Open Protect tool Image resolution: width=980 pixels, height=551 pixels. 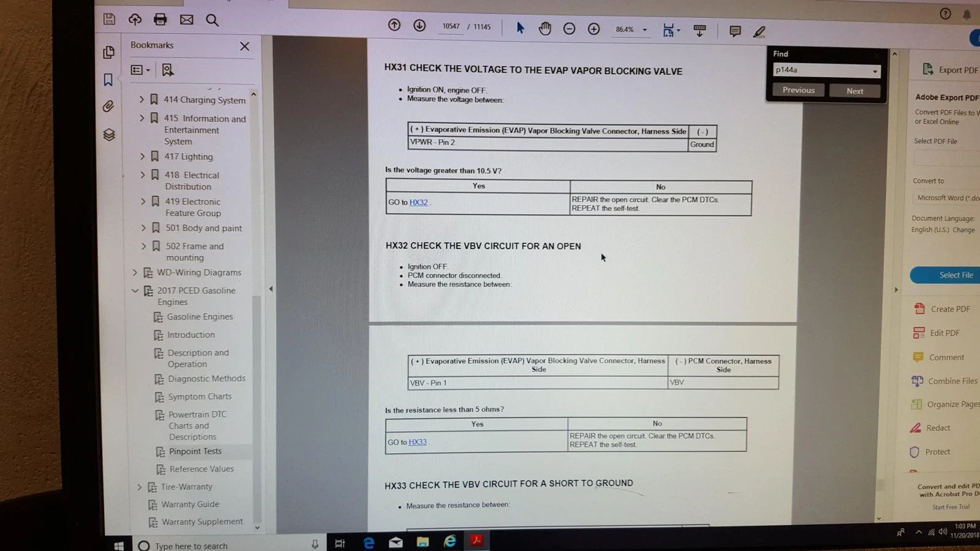click(930, 452)
